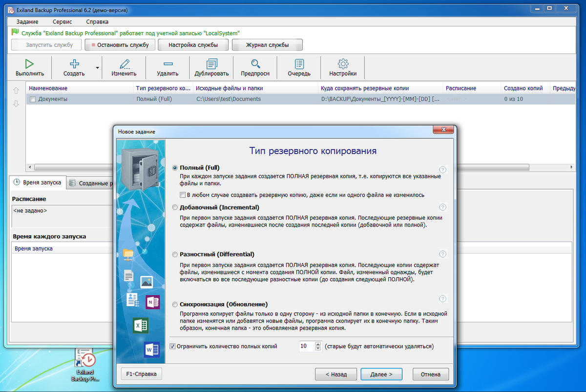Enable 'В любом случае создавать резервную копию' checkbox
The width and height of the screenshot is (586, 392).
pyautogui.click(x=183, y=195)
